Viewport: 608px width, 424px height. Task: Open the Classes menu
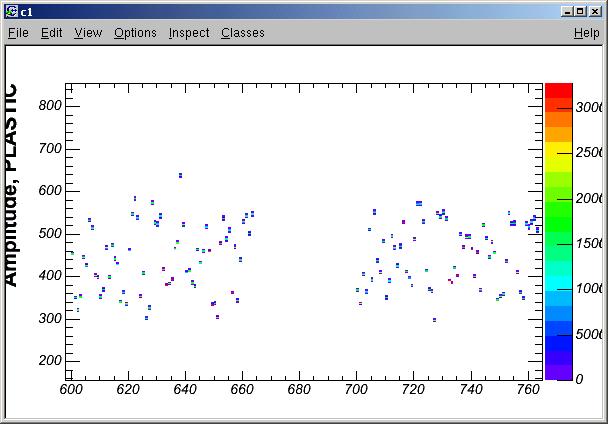tap(243, 33)
